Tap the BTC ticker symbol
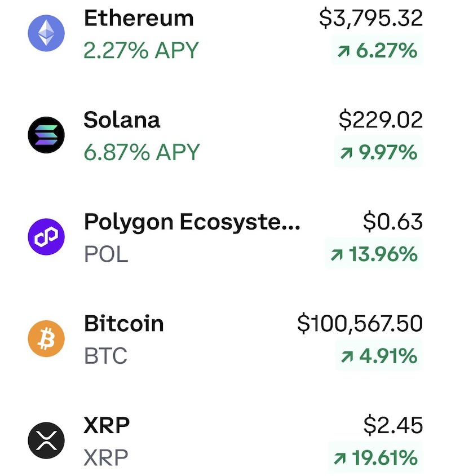 pyautogui.click(x=105, y=356)
